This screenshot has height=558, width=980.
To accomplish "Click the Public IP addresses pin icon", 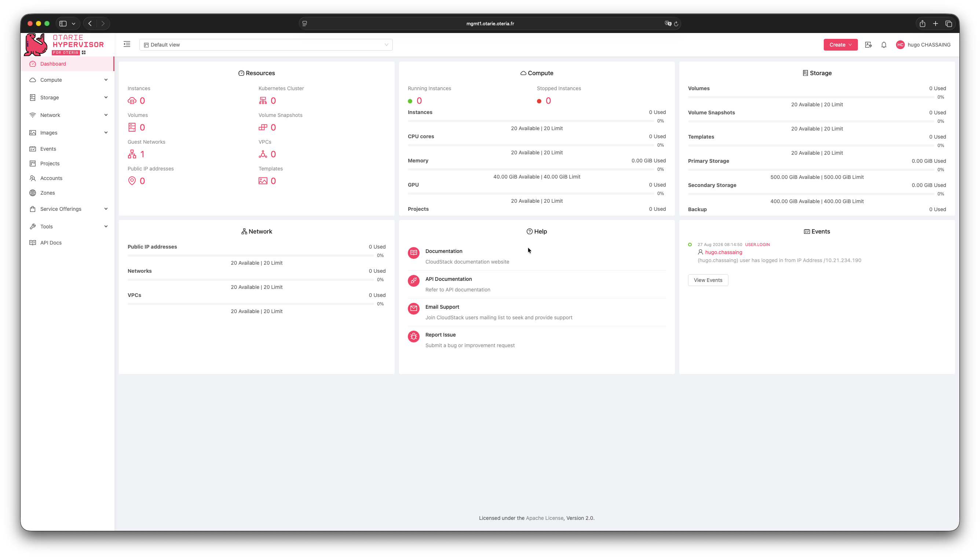I will pyautogui.click(x=132, y=181).
